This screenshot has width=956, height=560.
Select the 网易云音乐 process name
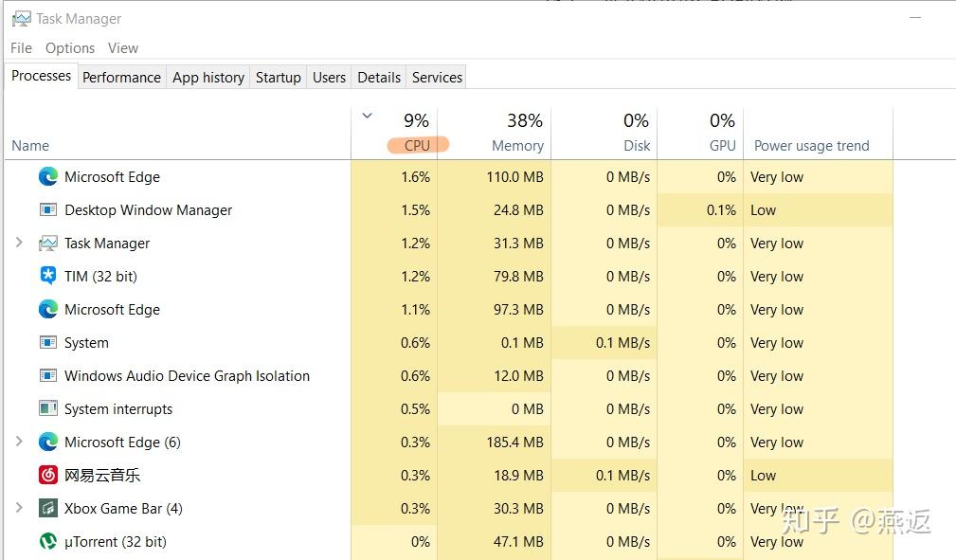102,475
